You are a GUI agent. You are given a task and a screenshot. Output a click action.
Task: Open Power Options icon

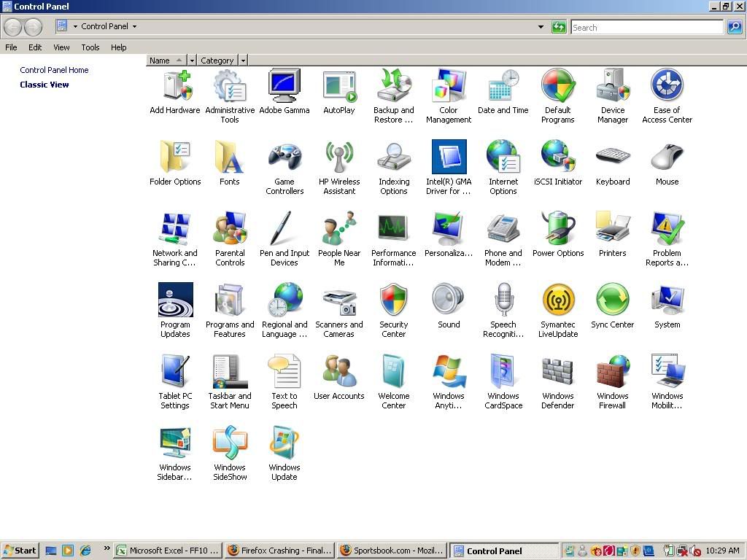[558, 228]
